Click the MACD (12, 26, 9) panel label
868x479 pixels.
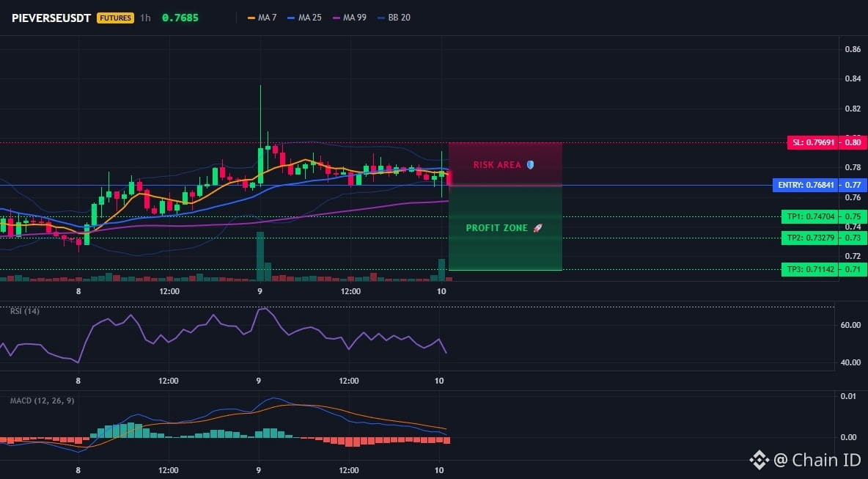click(42, 401)
